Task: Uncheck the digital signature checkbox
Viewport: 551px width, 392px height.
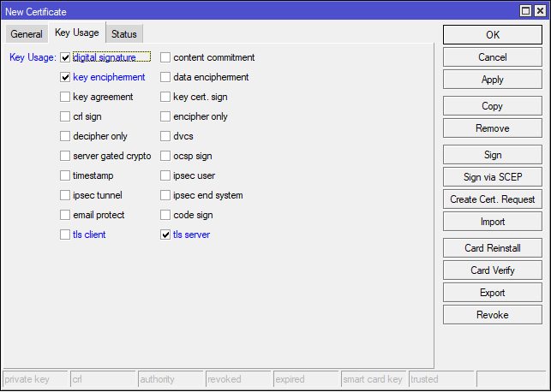Action: [x=65, y=57]
